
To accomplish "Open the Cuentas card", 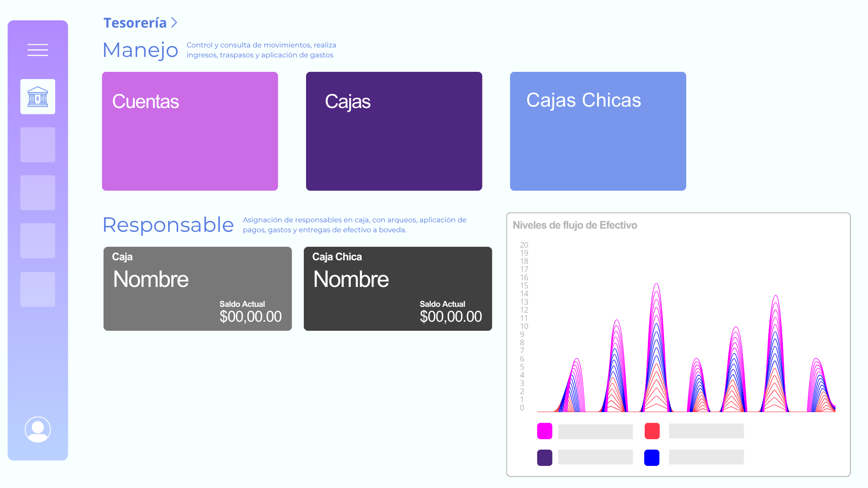I will pos(190,131).
